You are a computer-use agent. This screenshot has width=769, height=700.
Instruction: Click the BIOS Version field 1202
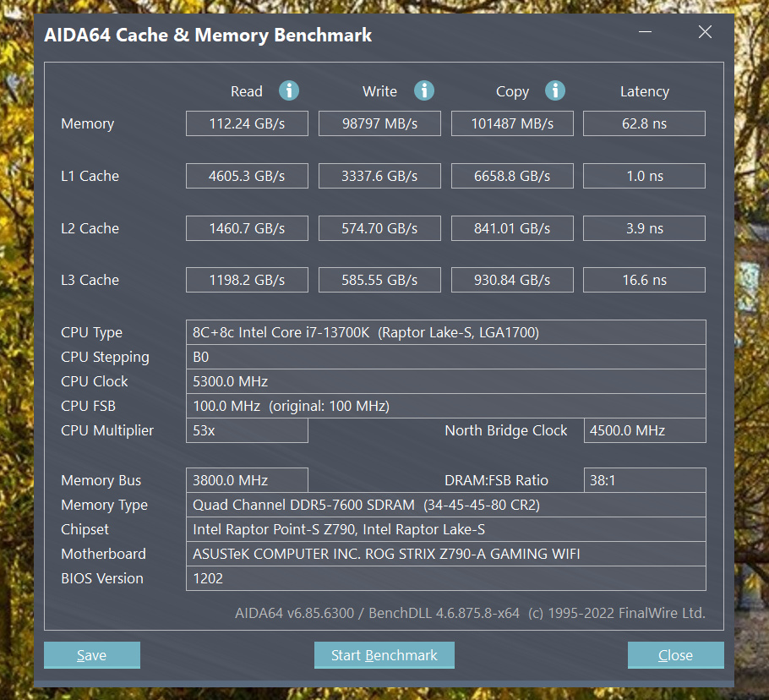(446, 578)
